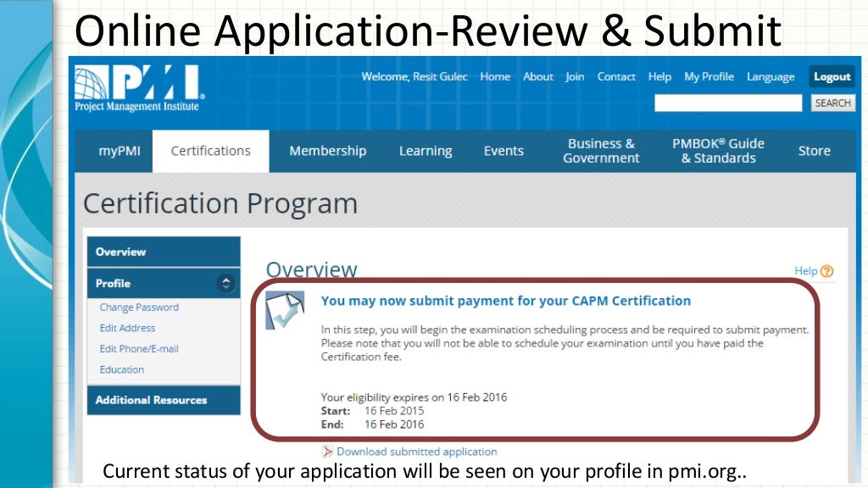This screenshot has height=488, width=868.
Task: Click the PMI logo
Action: click(x=140, y=88)
